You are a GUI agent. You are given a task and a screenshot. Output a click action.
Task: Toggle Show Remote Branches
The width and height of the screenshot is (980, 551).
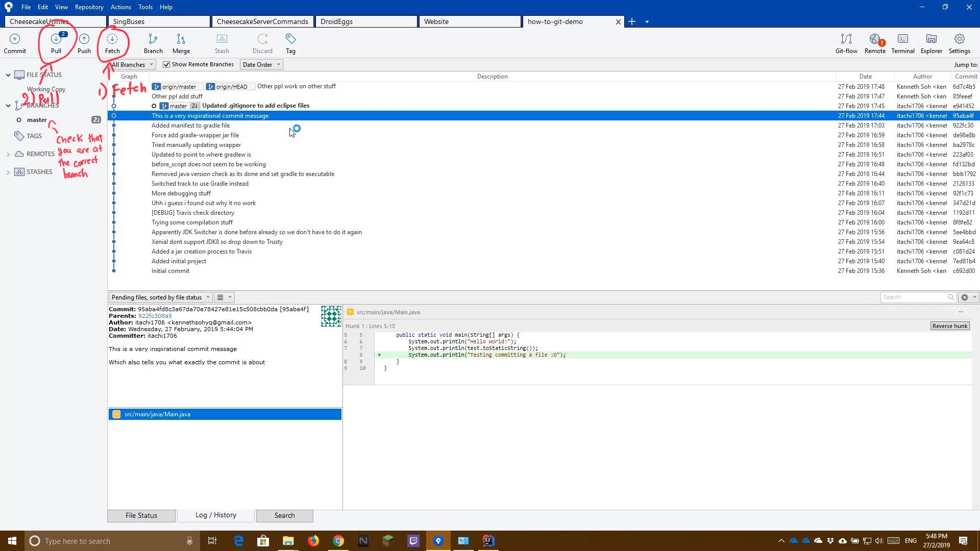pos(166,64)
